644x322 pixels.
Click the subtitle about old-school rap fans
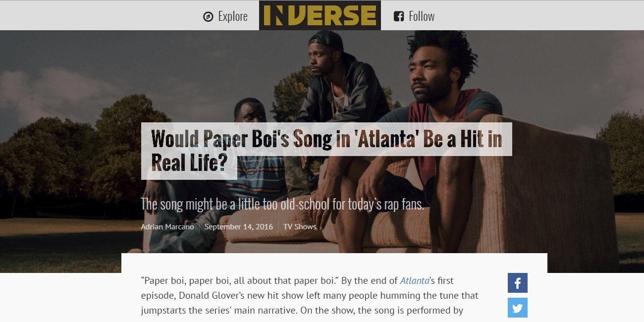point(282,204)
